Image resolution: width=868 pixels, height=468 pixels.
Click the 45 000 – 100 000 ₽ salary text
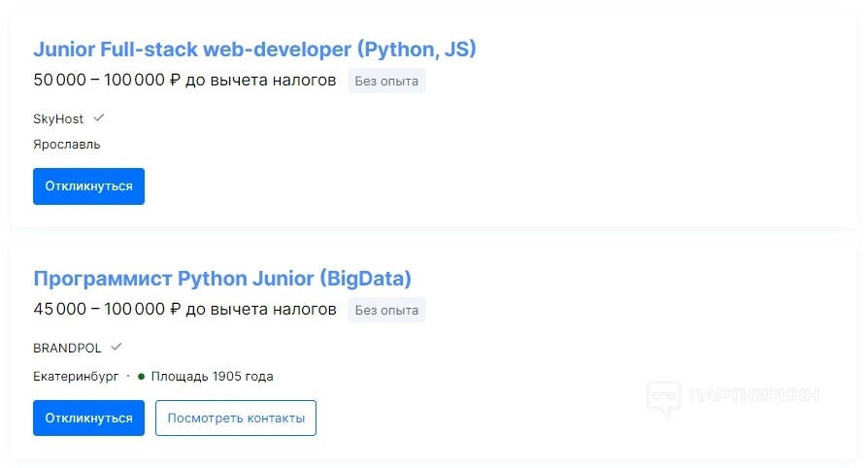(x=107, y=311)
